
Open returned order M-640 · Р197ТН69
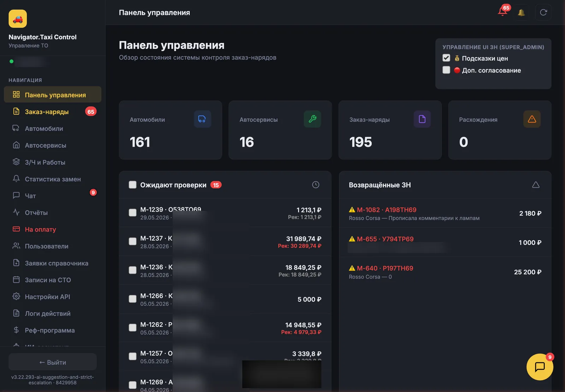[445, 272]
